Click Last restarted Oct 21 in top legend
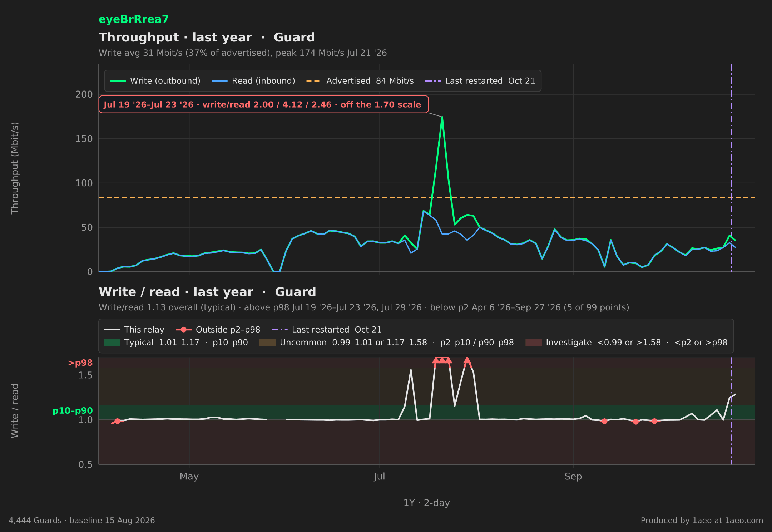 [x=480, y=81]
